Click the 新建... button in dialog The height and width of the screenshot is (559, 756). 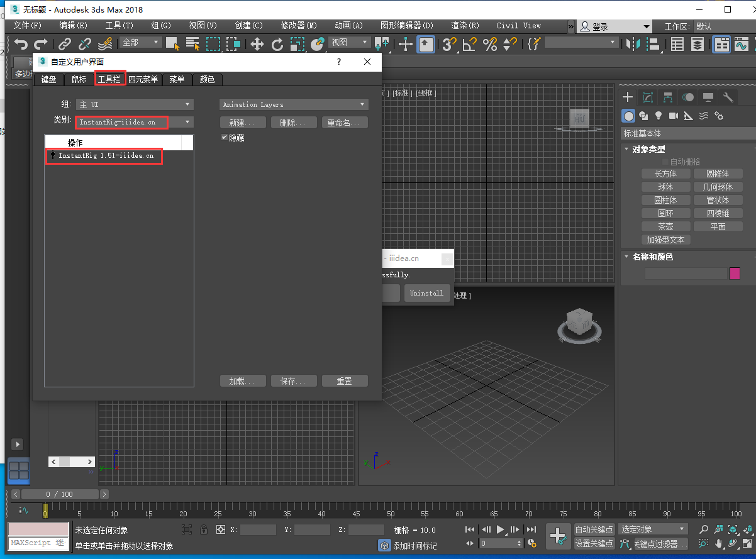coord(243,123)
